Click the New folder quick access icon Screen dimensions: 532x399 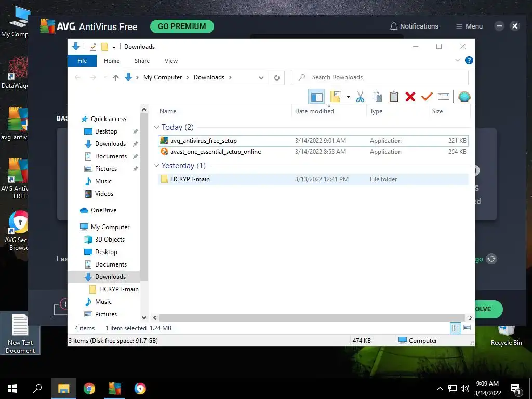[104, 46]
